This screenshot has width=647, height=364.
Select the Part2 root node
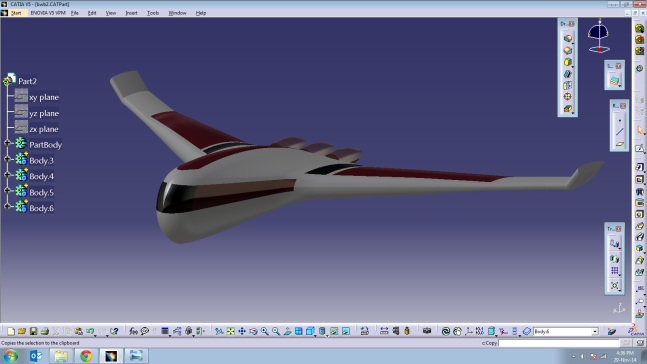(x=27, y=81)
